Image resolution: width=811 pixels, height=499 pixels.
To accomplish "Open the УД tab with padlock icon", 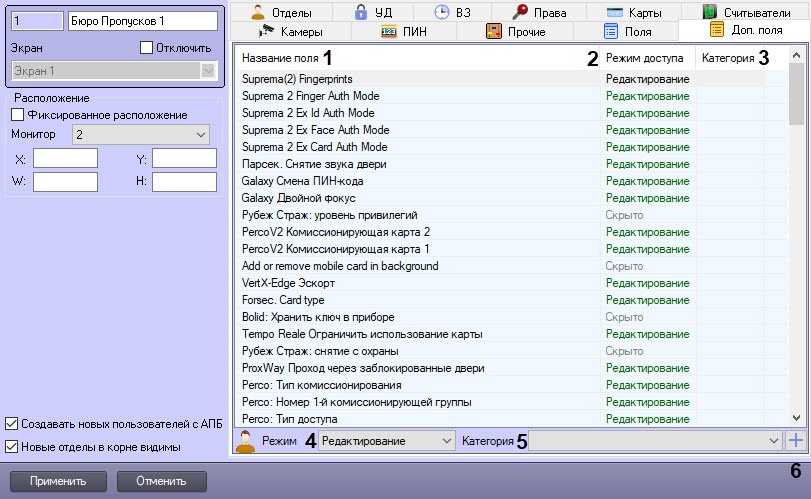I will coord(372,12).
